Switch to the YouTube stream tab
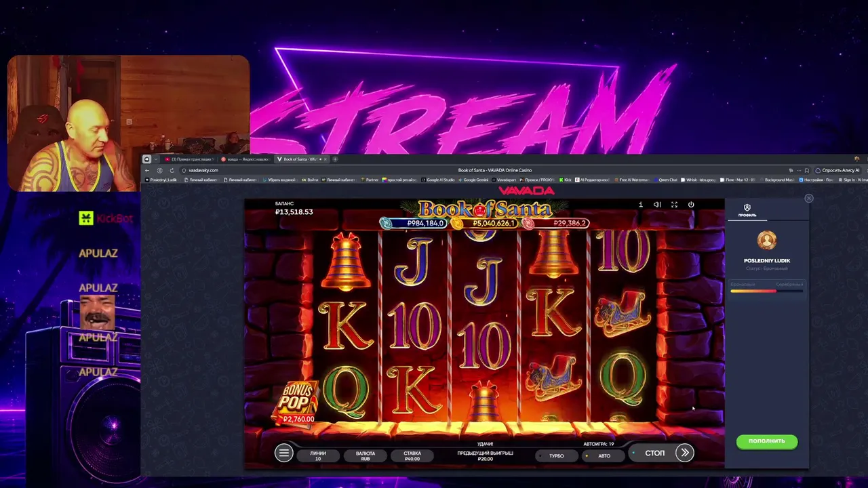Screen dimensions: 868x488 click(189, 159)
